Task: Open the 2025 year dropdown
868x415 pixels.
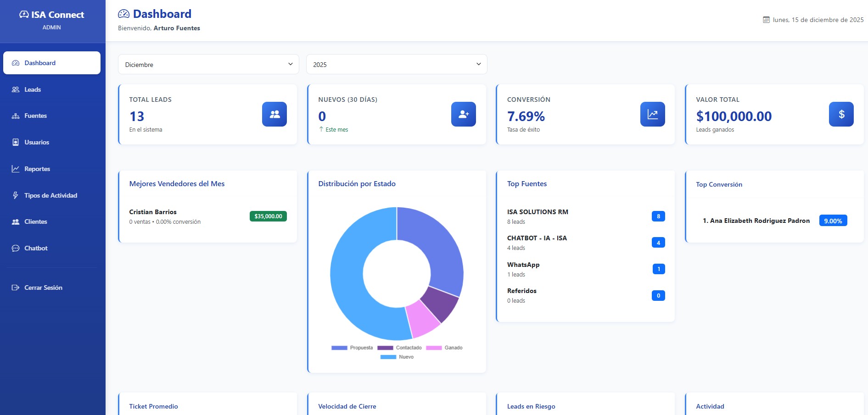Action: (x=397, y=64)
